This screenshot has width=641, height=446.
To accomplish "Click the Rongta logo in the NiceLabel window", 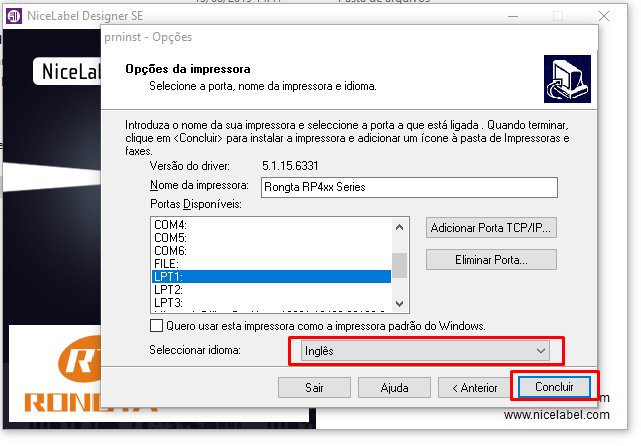I will (61, 374).
